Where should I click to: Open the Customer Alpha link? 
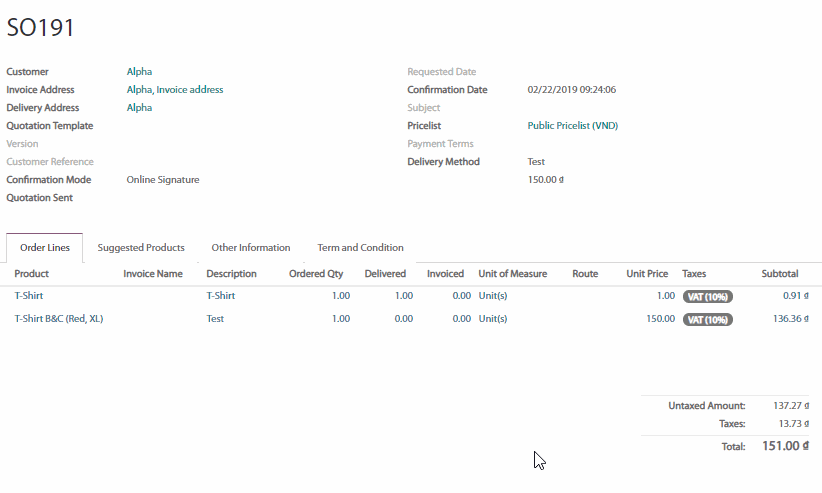point(139,72)
